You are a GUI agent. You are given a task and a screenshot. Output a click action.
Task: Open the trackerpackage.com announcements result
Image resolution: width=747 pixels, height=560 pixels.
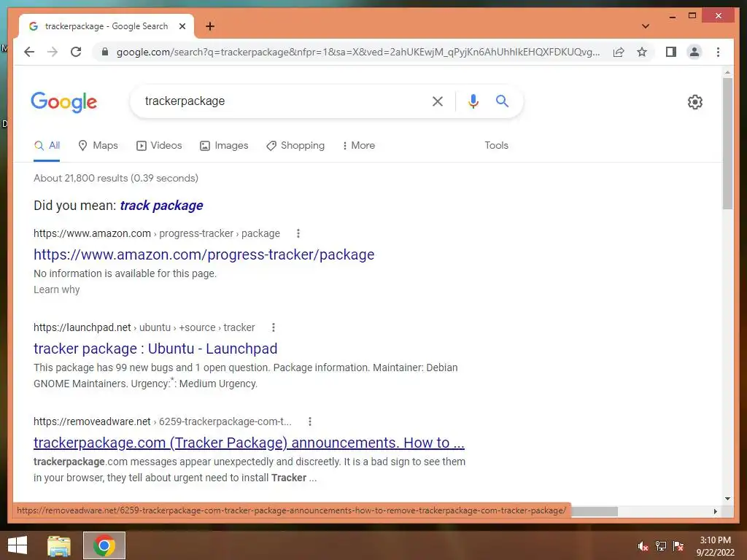(249, 443)
